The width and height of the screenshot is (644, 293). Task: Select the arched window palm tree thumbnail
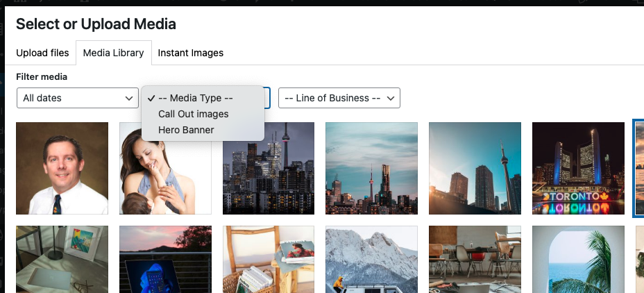pos(578,259)
